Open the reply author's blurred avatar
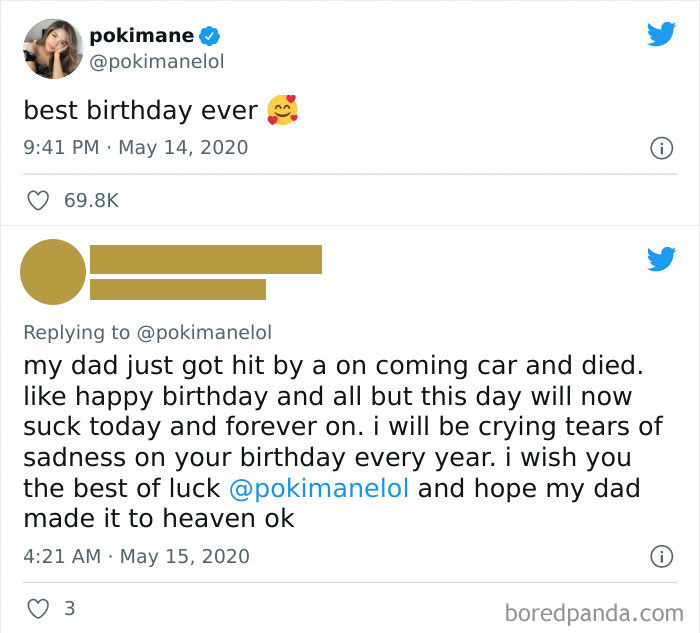This screenshot has height=633, width=700. 53,272
